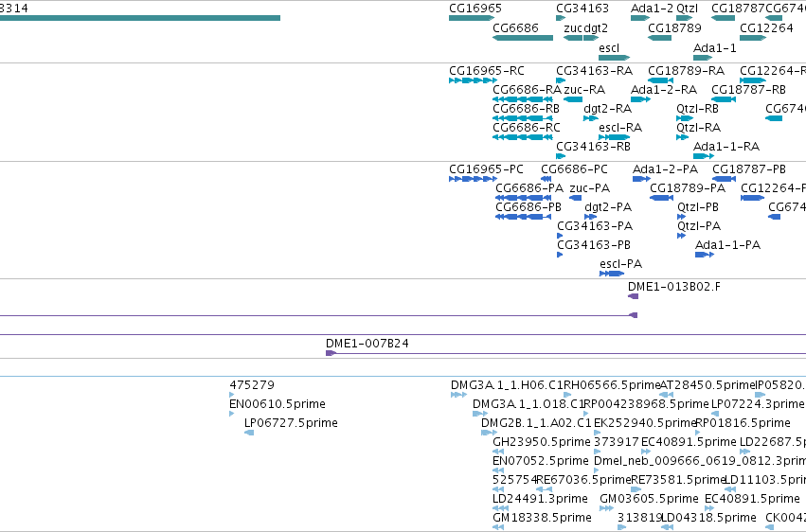806x532 pixels.
Task: Select the Qtzl gene label
Action: coord(688,9)
